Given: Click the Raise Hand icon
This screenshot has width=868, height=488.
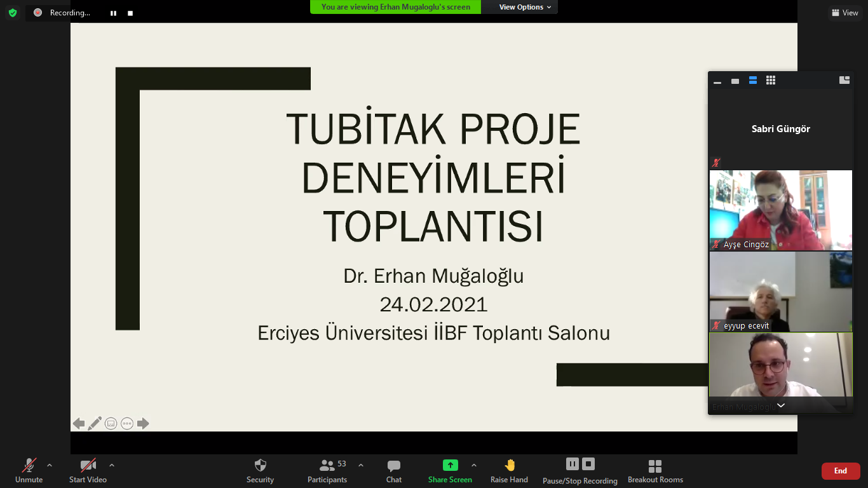Looking at the screenshot, I should (x=510, y=465).
